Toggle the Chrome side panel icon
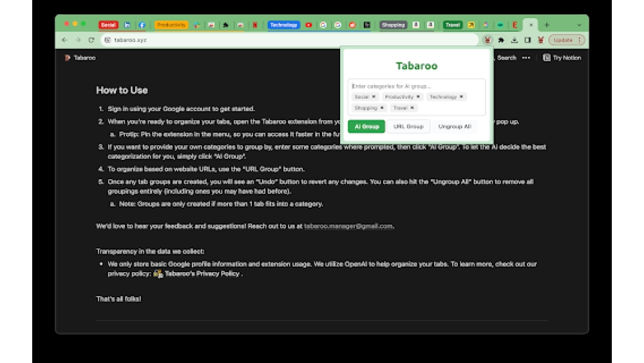Screen dimensions: 644x363 point(528,40)
